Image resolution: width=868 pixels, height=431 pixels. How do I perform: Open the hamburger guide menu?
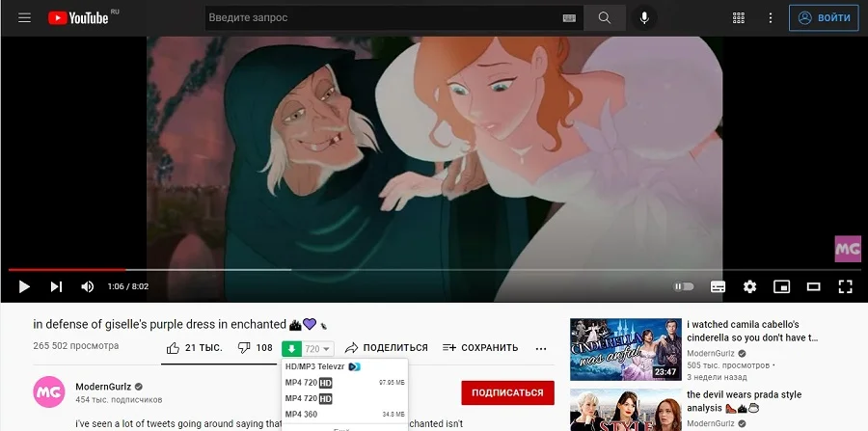pos(25,17)
